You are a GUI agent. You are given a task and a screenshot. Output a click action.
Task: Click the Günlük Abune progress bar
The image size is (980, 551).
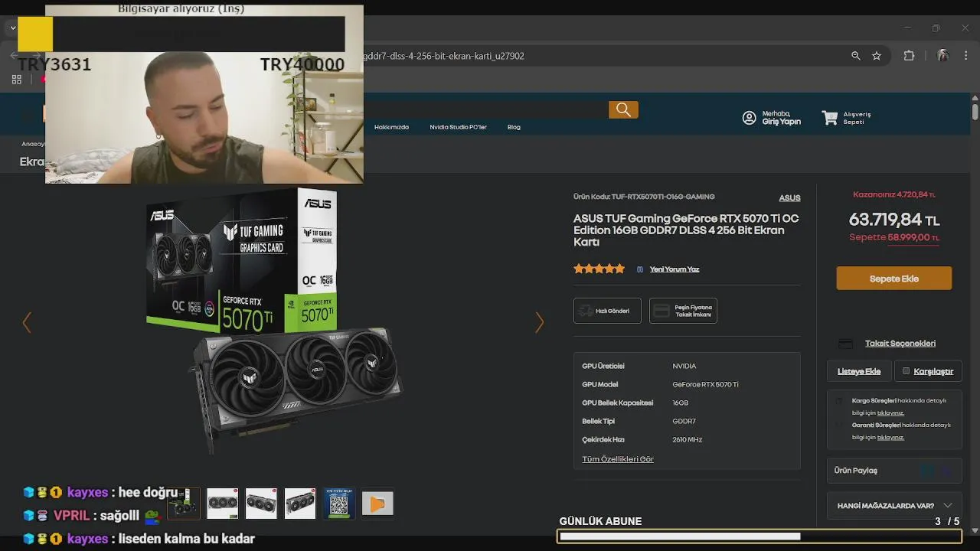(759, 536)
